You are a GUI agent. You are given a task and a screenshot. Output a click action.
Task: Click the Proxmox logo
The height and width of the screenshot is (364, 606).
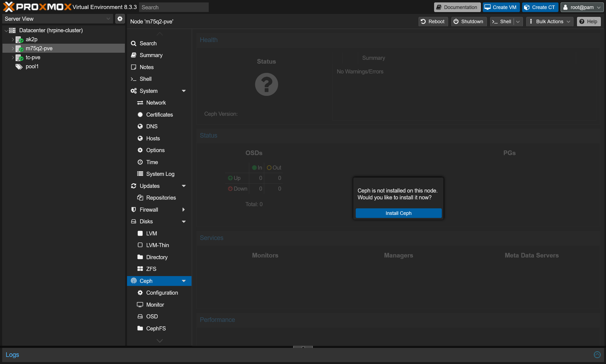[x=37, y=7]
